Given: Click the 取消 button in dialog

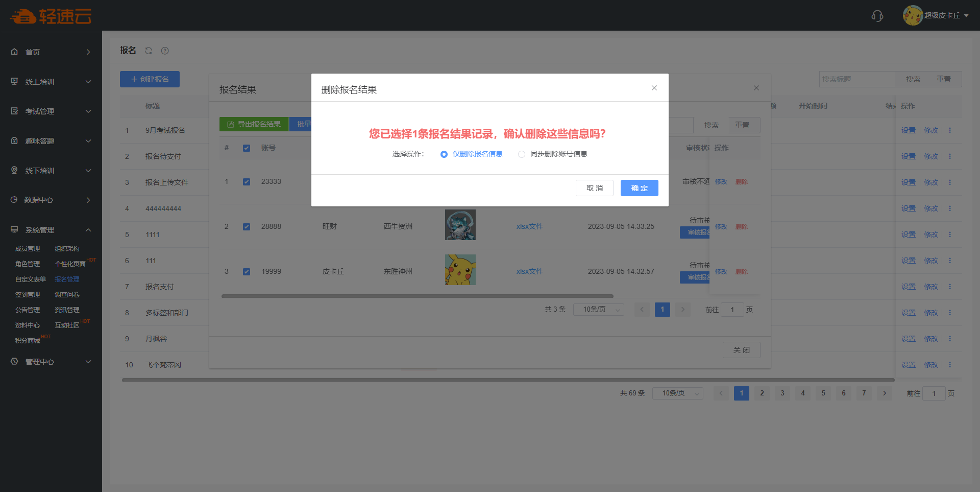Looking at the screenshot, I should pyautogui.click(x=594, y=188).
